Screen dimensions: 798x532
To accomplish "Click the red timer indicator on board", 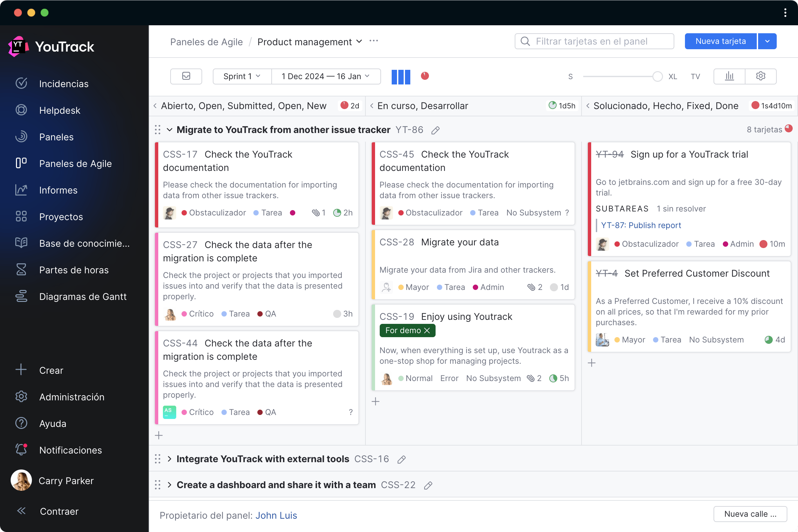I will coord(425,76).
